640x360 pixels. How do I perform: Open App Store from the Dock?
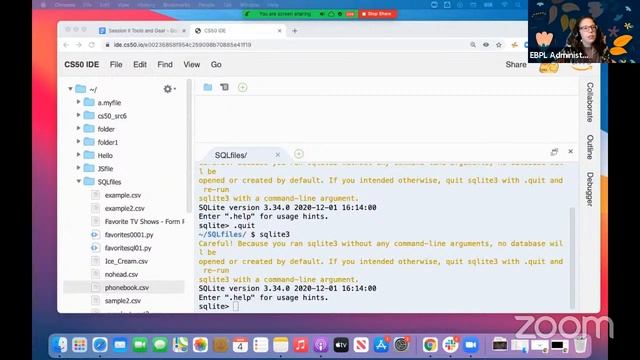click(x=381, y=345)
